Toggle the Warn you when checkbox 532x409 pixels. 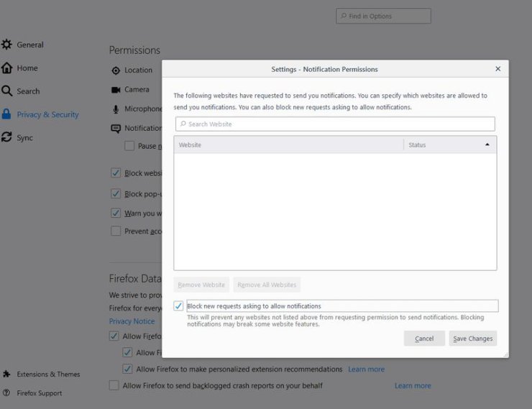pos(116,213)
